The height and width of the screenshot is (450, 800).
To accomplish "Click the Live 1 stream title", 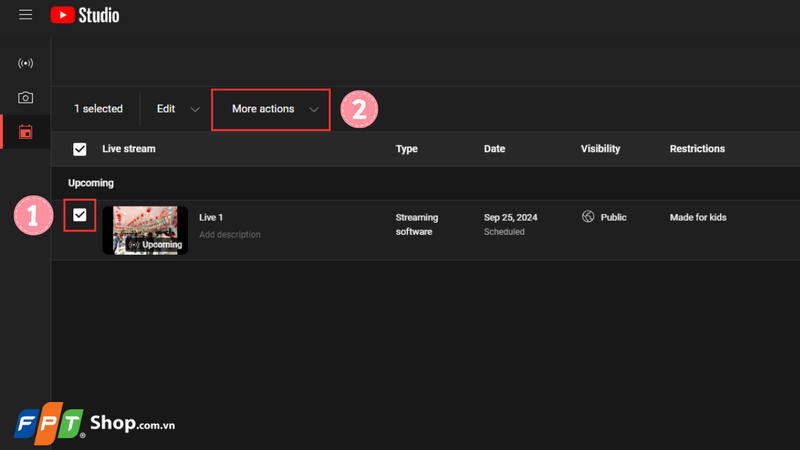I will pos(211,217).
